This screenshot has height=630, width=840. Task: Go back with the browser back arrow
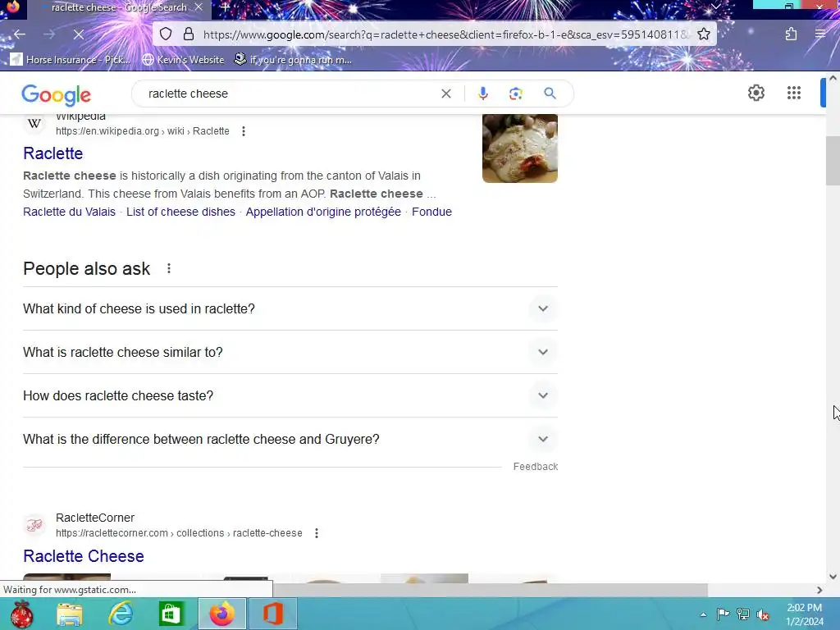click(20, 34)
